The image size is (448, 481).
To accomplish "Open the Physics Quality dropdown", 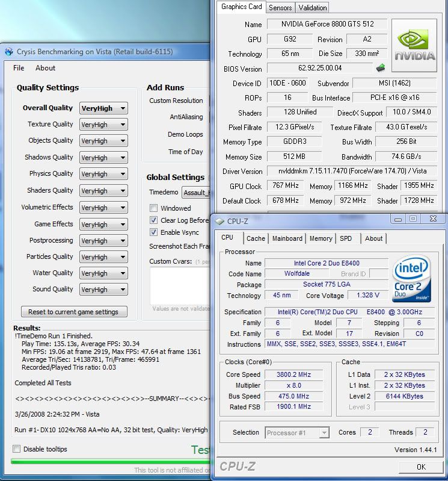I will point(103,174).
